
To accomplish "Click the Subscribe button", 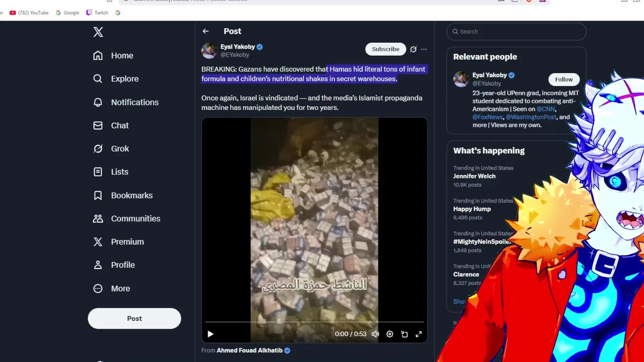I will [x=385, y=49].
